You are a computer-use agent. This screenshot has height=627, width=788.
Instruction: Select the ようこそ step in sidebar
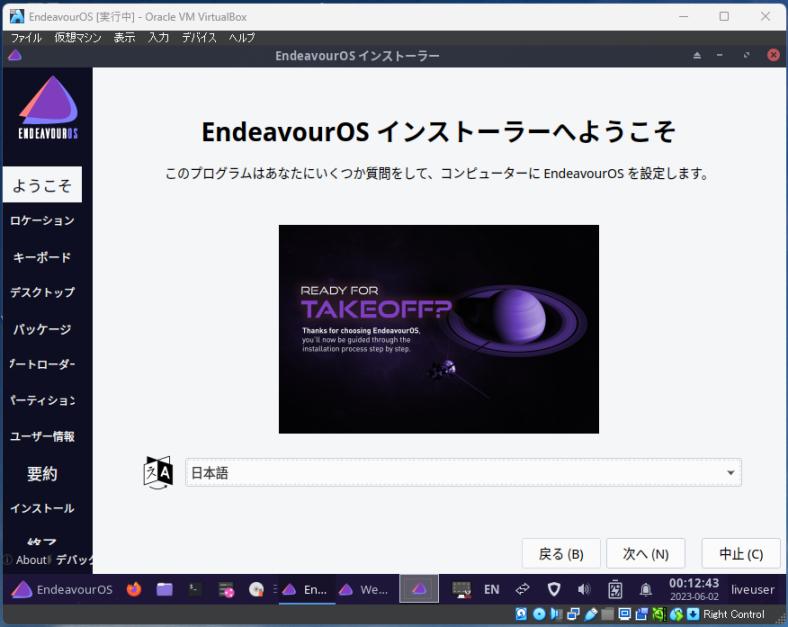coord(42,185)
